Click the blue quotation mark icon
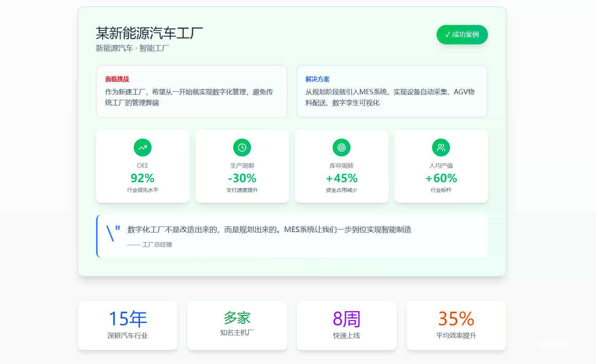This screenshot has width=596, height=364. click(x=113, y=233)
